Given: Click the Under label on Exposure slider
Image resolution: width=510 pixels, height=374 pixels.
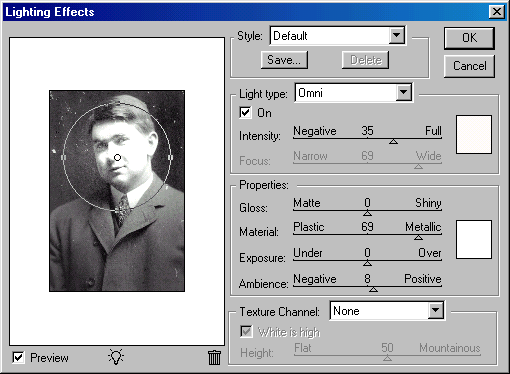Looking at the screenshot, I should click(x=308, y=253).
